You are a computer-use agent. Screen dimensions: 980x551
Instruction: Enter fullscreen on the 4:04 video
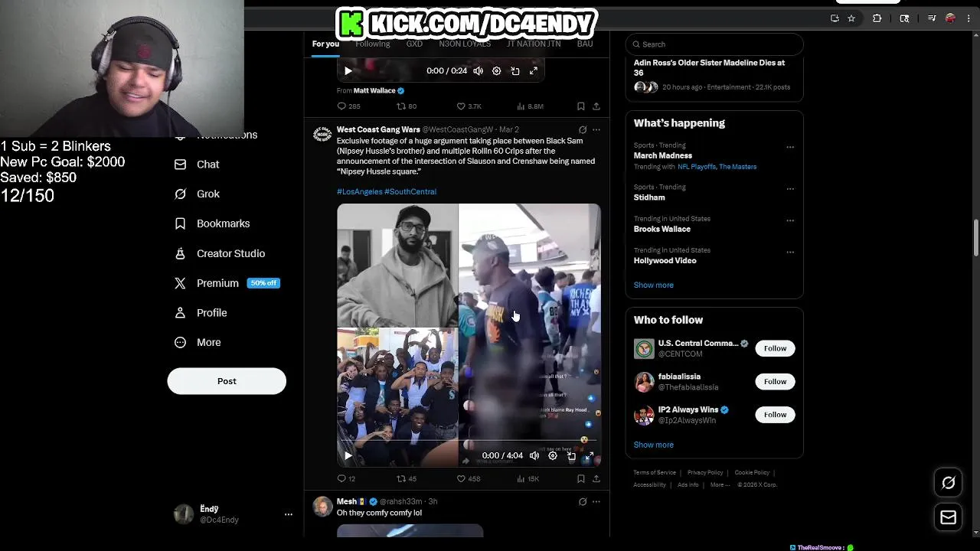point(590,456)
